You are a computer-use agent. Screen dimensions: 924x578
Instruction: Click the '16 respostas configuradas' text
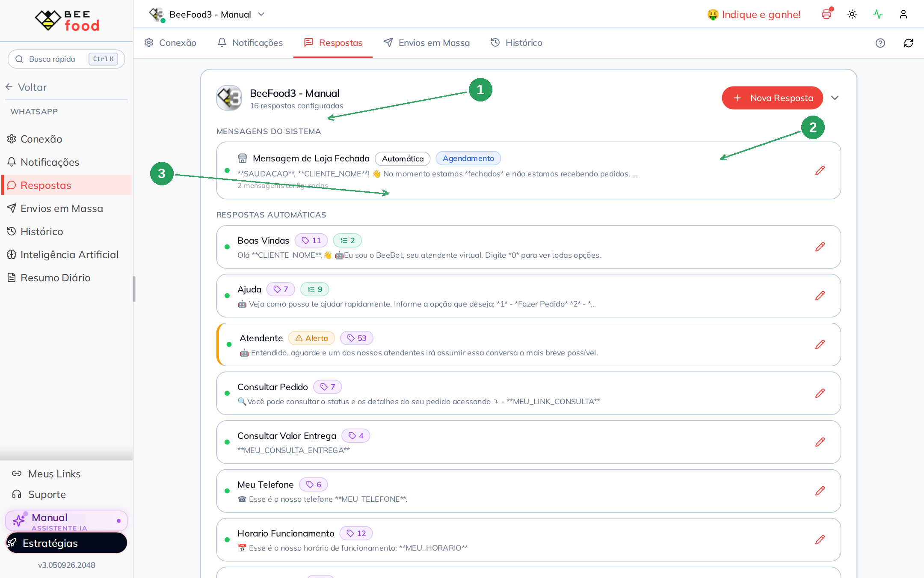click(296, 106)
